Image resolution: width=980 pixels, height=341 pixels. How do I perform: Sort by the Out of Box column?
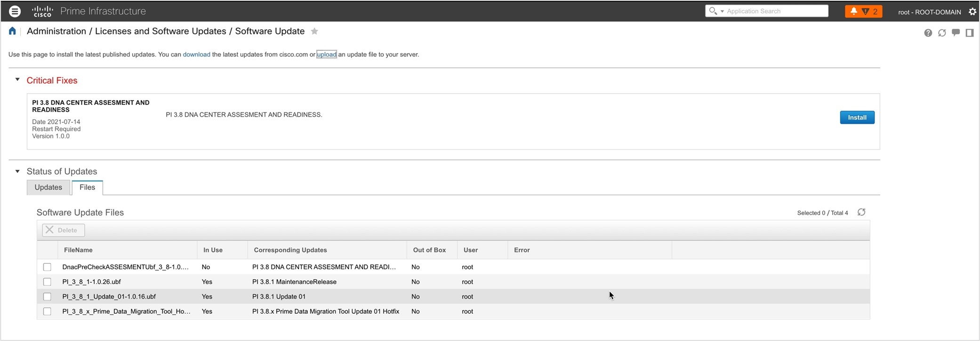click(432, 250)
